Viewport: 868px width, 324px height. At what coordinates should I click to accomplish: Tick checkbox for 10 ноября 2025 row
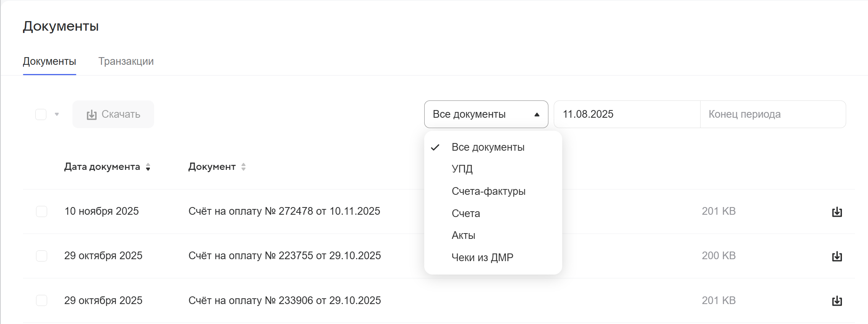[x=41, y=211]
